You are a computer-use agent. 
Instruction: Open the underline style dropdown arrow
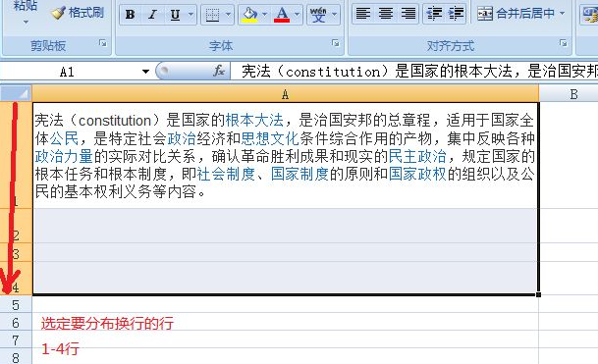coord(190,15)
